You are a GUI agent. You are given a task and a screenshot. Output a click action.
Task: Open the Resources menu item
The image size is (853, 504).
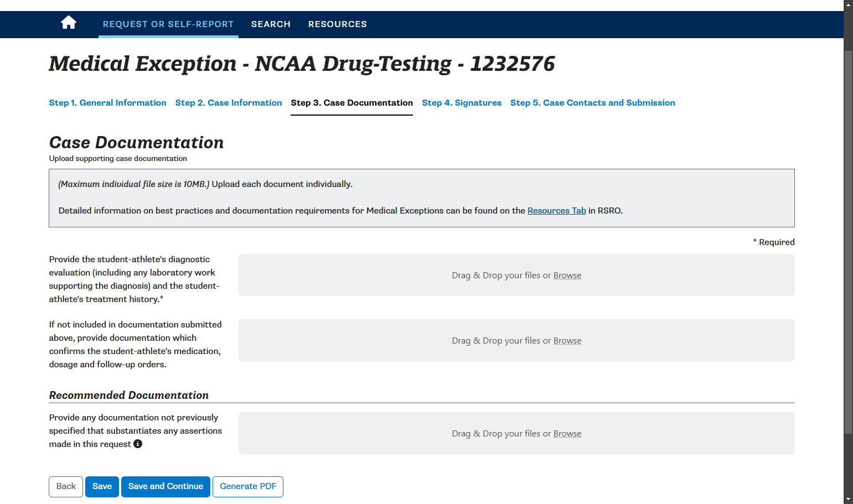click(x=338, y=24)
